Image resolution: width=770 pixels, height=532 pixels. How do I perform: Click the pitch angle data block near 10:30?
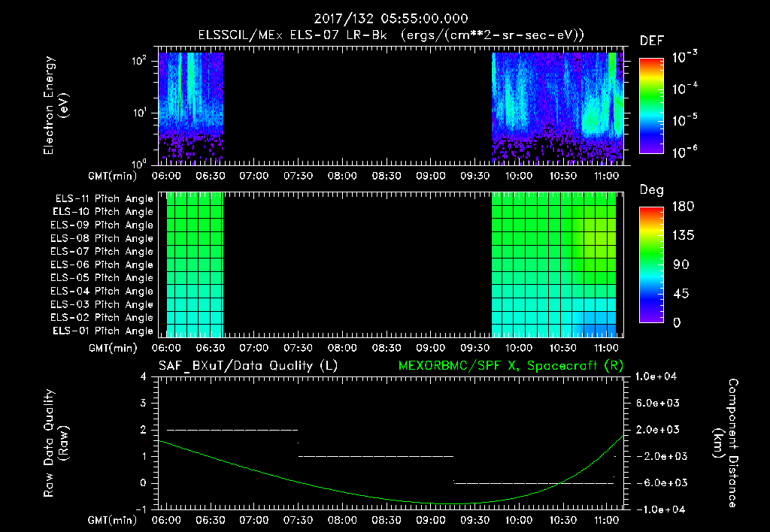click(x=554, y=265)
